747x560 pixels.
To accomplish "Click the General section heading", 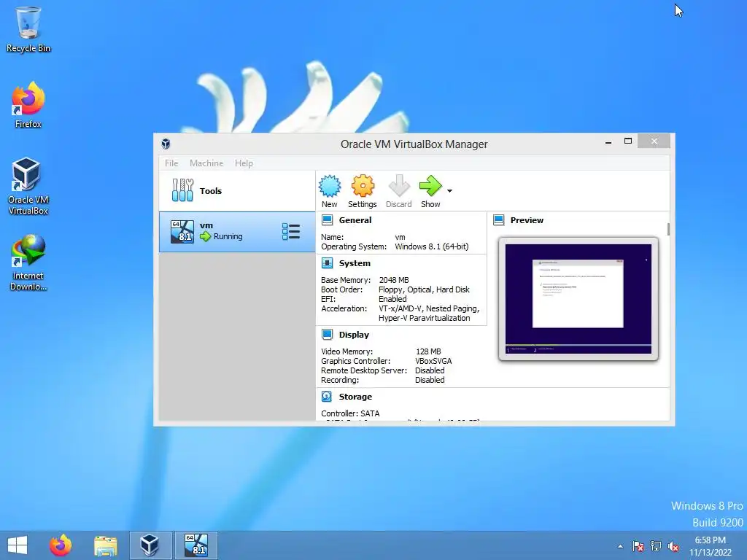I will pyautogui.click(x=355, y=220).
